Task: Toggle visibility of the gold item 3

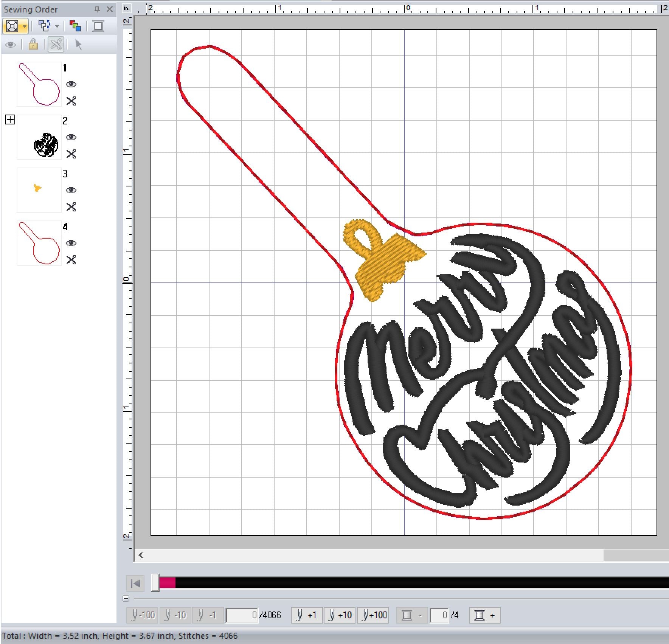Action: pos(71,190)
